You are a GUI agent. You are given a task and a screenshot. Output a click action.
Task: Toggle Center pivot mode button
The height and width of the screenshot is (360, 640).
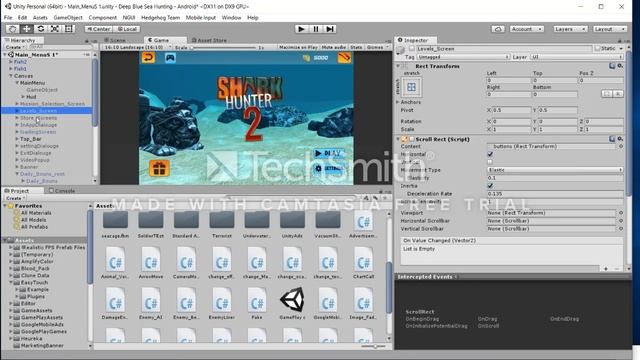99,29
